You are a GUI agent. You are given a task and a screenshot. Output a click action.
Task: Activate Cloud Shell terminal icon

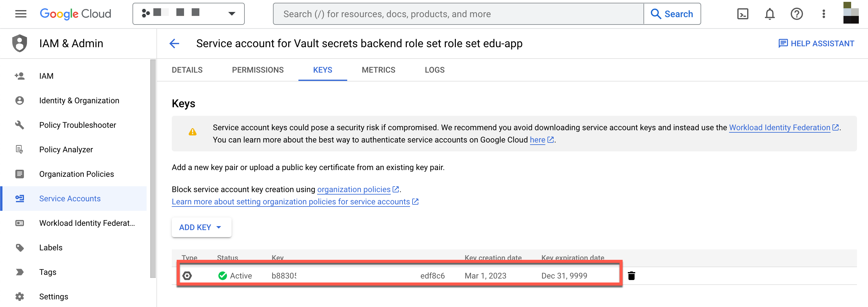(743, 14)
